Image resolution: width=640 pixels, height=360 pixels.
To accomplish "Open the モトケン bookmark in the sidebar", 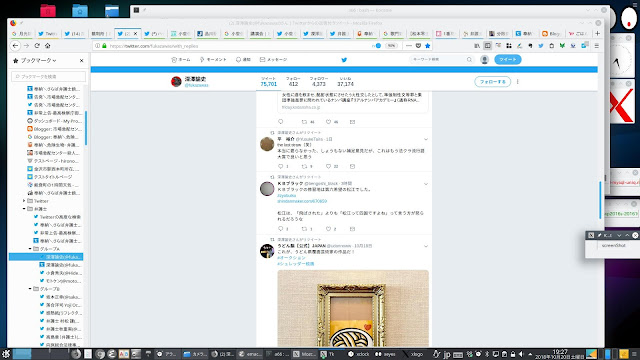I will point(60,281).
